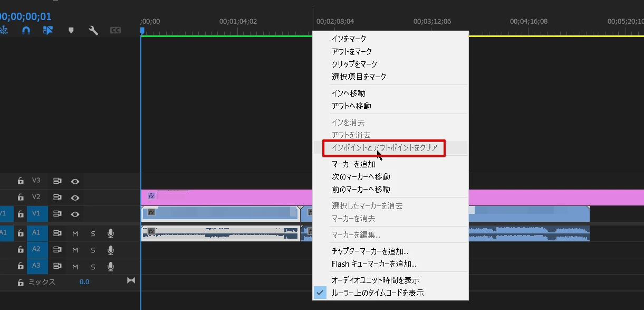The height and width of the screenshot is (310, 644).
Task: Click fx badge on pink V2 clip
Action: [x=151, y=196]
